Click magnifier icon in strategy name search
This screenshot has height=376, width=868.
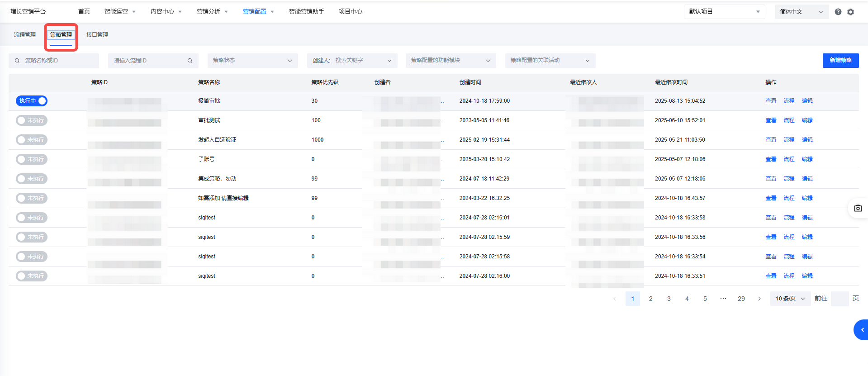[17, 61]
